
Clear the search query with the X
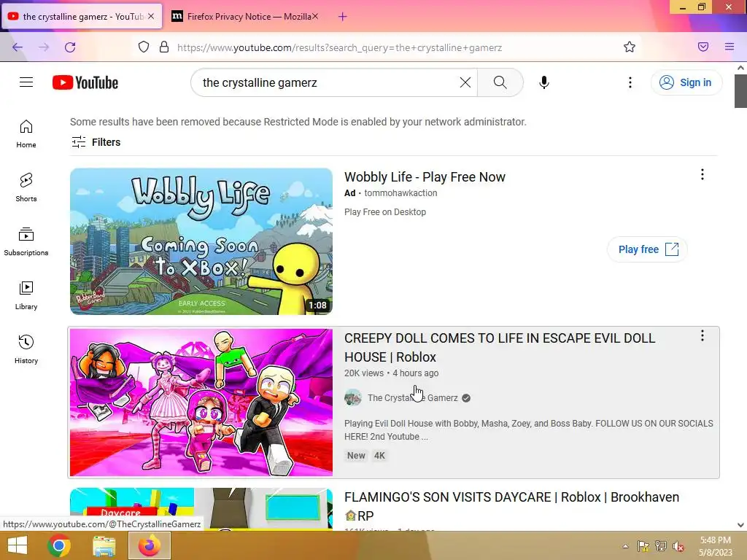[465, 82]
